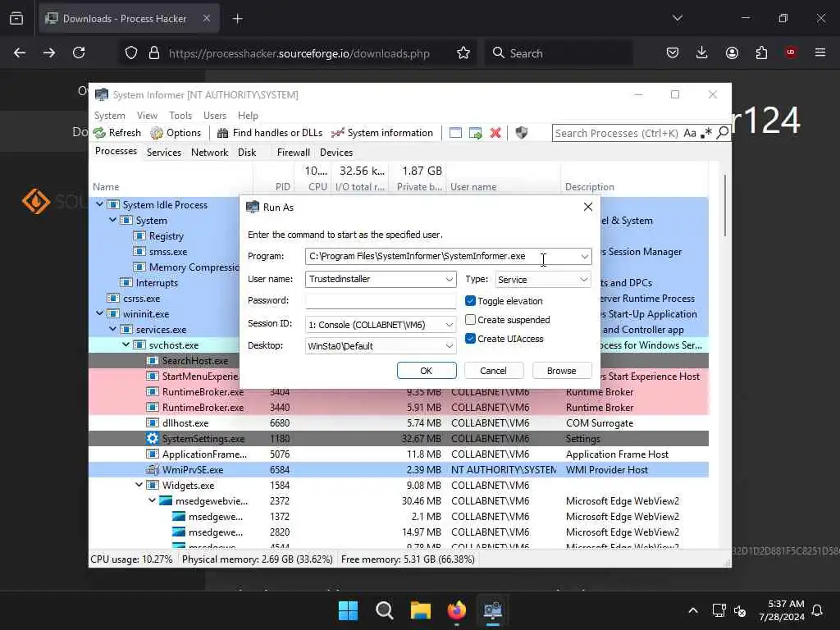The width and height of the screenshot is (840, 630).
Task: Click the Pocket save icon
Action: point(673,52)
